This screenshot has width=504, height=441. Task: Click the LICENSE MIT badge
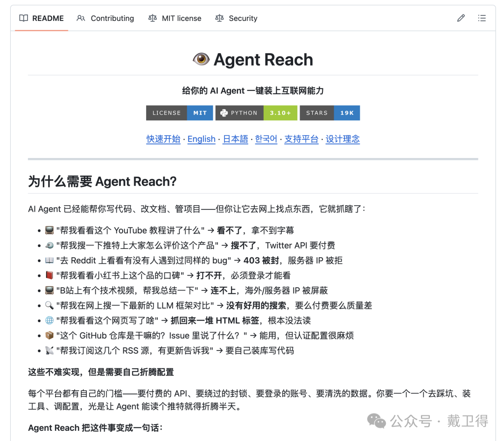179,113
